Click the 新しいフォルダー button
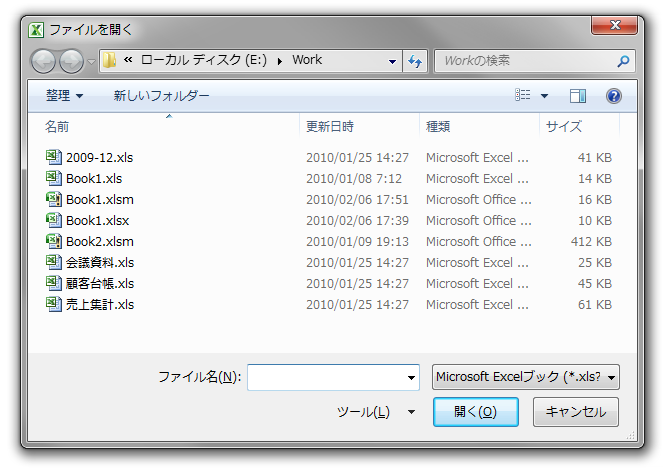The width and height of the screenshot is (664, 471). click(161, 96)
